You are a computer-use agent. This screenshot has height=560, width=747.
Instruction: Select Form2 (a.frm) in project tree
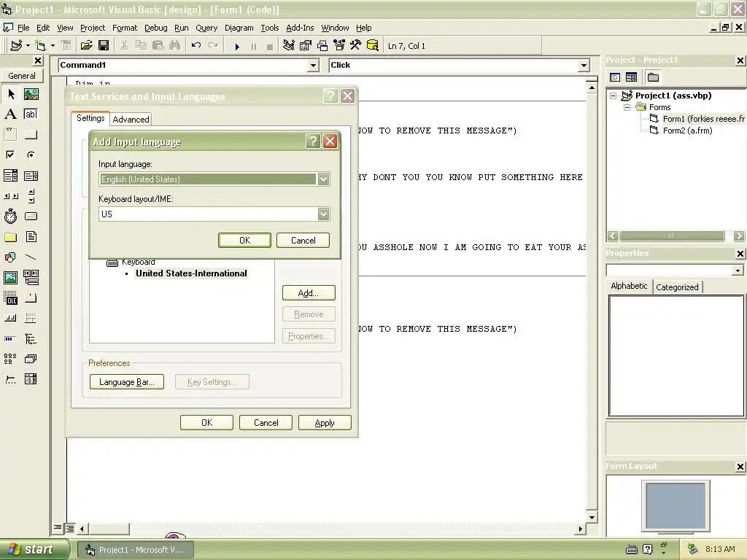coord(687,131)
